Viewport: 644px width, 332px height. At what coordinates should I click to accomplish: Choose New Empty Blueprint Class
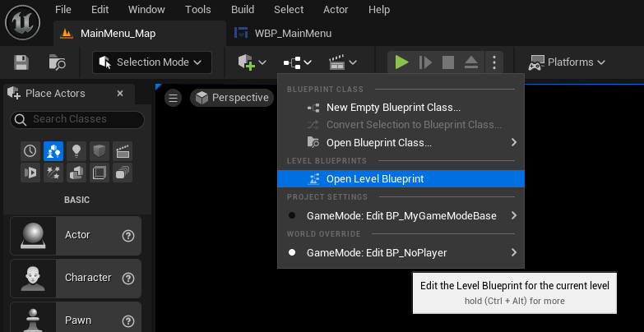(401, 108)
